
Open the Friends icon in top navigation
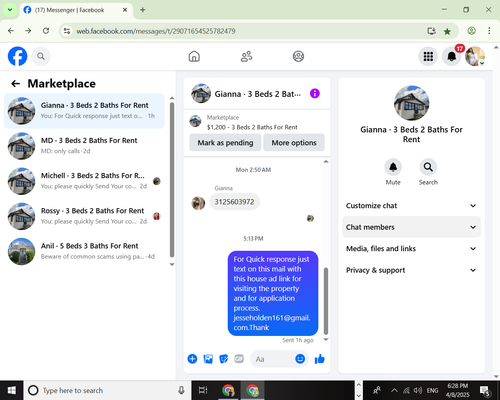(x=246, y=56)
